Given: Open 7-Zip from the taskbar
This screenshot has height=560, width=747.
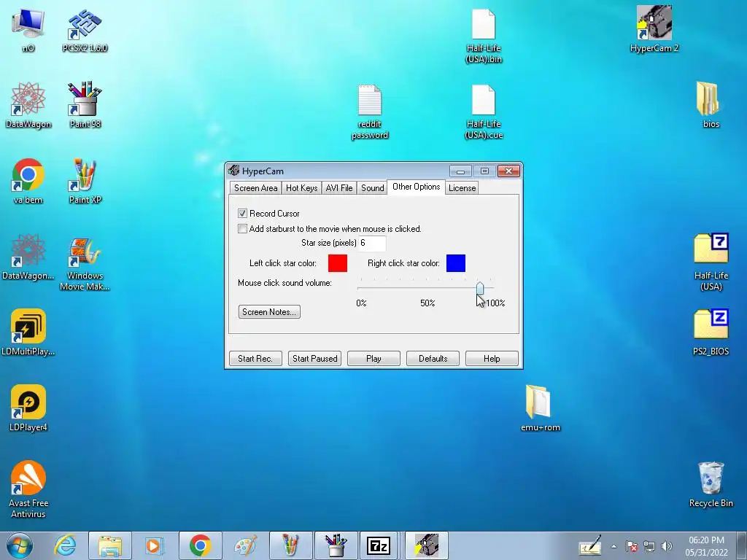Looking at the screenshot, I should click(x=379, y=545).
